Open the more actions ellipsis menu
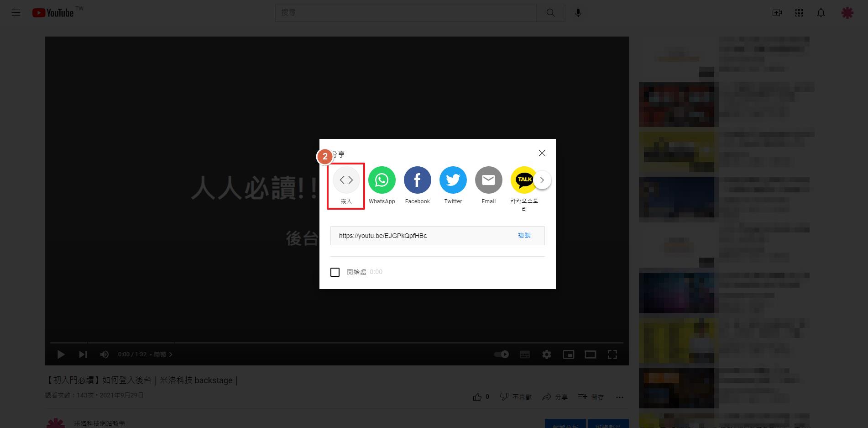Viewport: 868px width, 428px height. tap(619, 397)
